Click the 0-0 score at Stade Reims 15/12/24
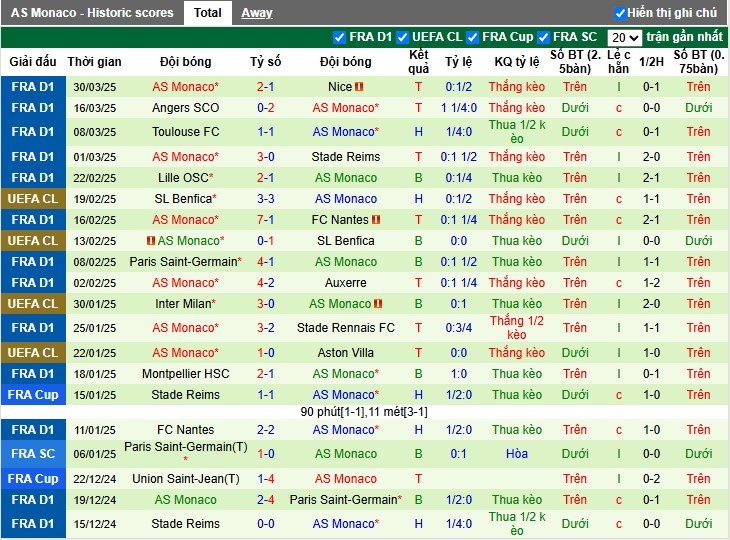Screen dimensions: 730x540 click(265, 524)
